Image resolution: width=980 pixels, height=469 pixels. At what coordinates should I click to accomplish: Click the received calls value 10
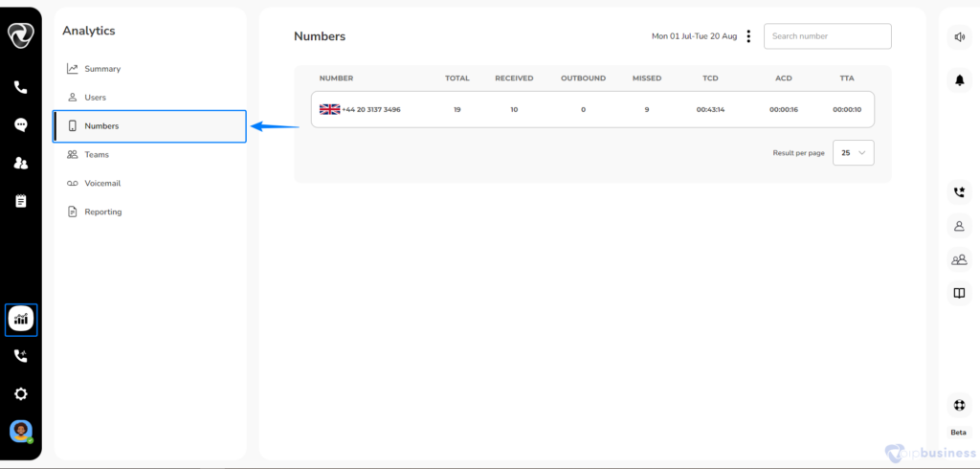514,109
